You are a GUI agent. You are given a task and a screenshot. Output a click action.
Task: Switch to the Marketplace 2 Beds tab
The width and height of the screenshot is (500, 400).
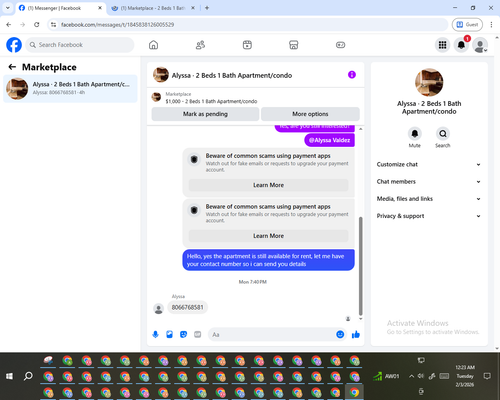tap(153, 8)
